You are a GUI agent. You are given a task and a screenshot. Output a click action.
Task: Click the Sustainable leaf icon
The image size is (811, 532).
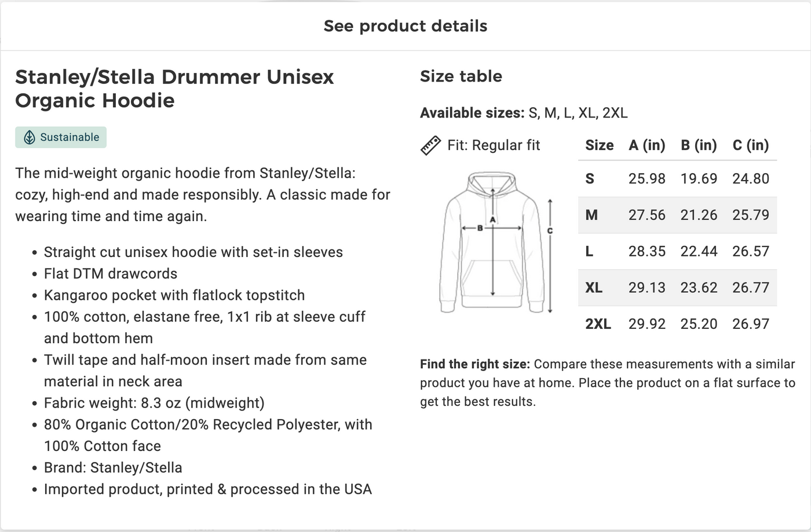(x=29, y=137)
